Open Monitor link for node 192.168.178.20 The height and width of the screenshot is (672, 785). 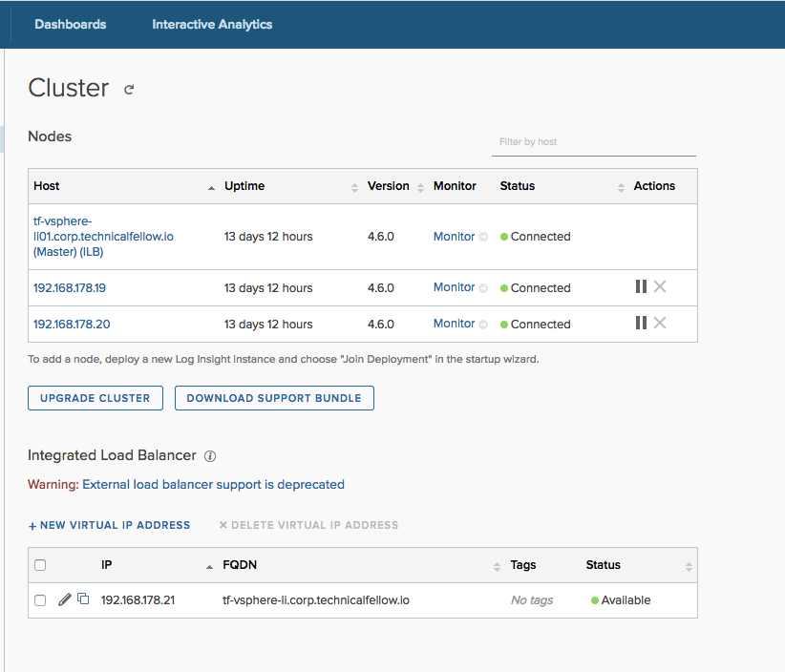pyautogui.click(x=454, y=324)
